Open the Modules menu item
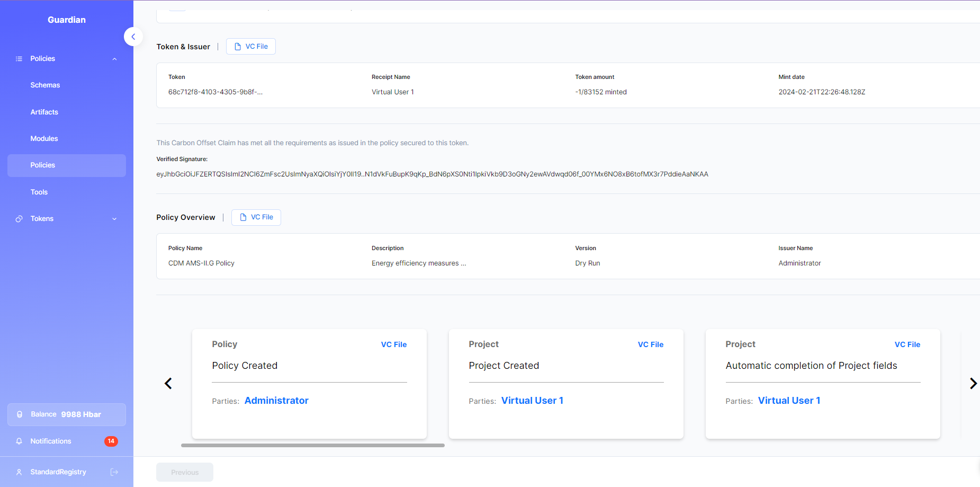The image size is (980, 487). (x=44, y=139)
